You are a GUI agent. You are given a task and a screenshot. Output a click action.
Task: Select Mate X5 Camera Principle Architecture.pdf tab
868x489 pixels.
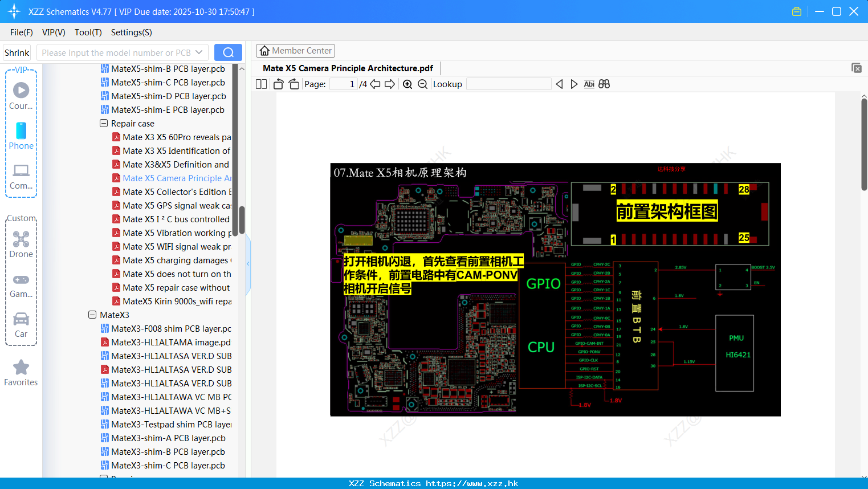pyautogui.click(x=348, y=68)
